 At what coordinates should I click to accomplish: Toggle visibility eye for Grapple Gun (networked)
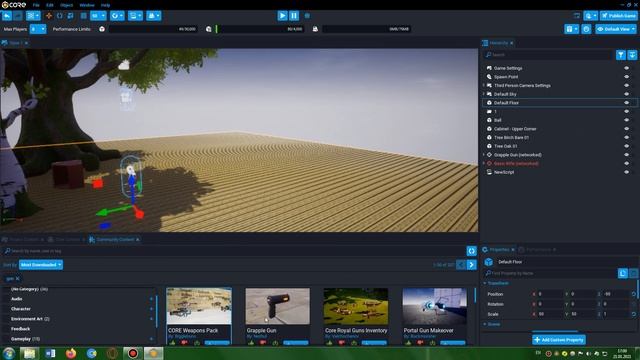tap(627, 155)
